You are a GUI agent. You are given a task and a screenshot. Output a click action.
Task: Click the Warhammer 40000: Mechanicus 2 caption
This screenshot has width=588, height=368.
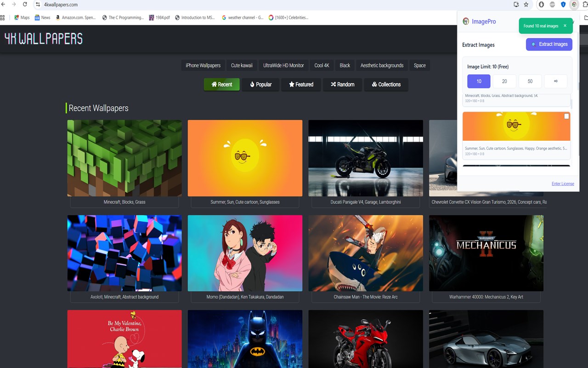tap(486, 297)
